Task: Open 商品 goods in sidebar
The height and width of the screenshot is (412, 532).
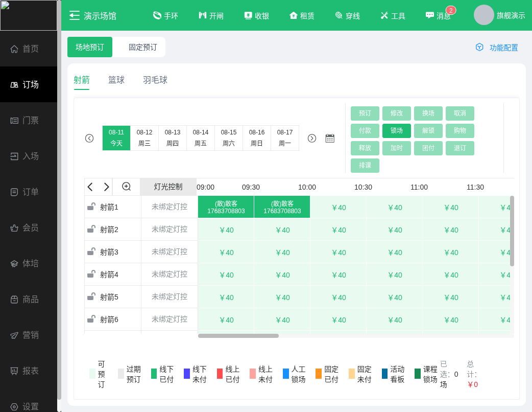Action: (29, 299)
